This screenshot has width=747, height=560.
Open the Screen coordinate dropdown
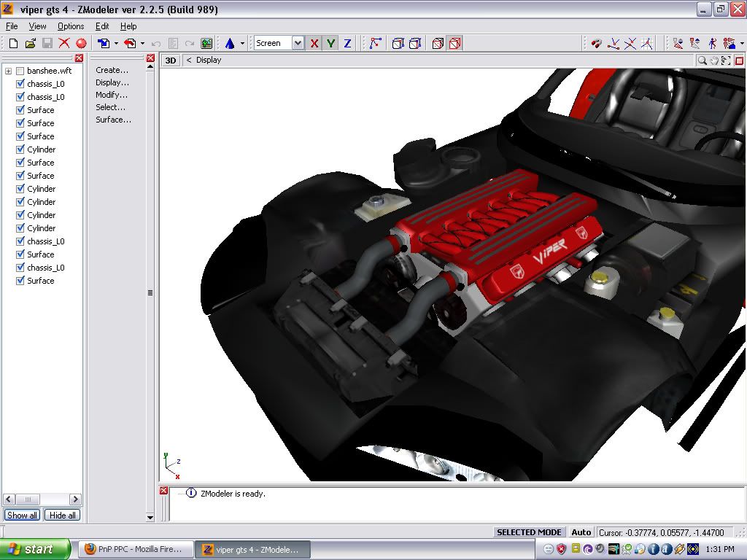click(298, 44)
